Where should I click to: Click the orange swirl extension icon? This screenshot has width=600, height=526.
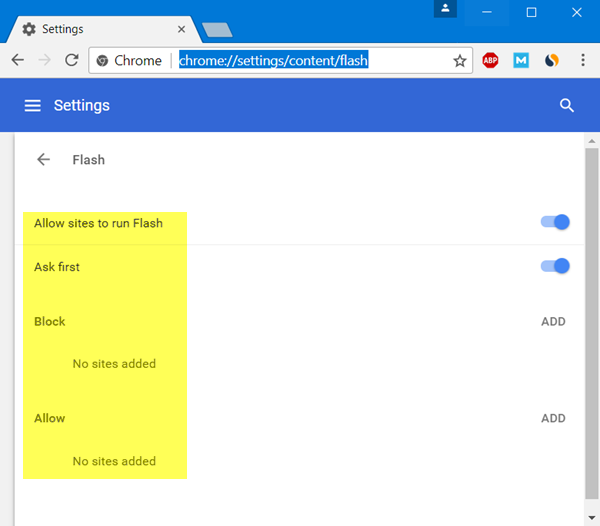click(x=551, y=60)
